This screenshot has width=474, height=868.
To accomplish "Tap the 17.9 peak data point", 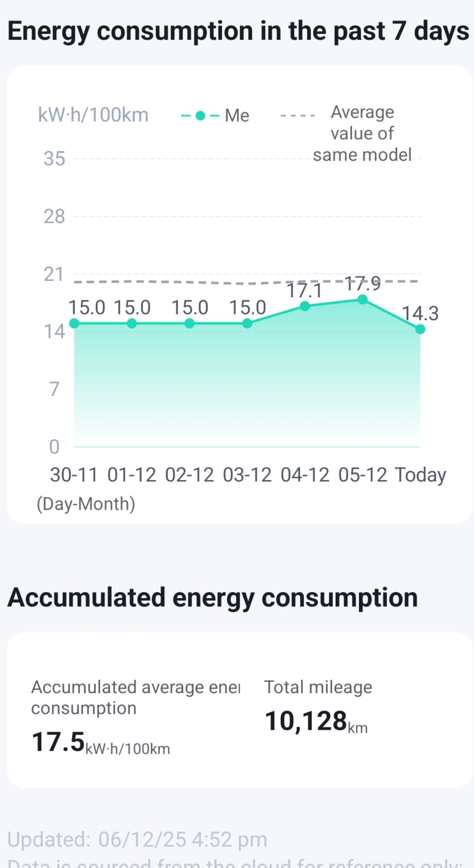I will [363, 299].
